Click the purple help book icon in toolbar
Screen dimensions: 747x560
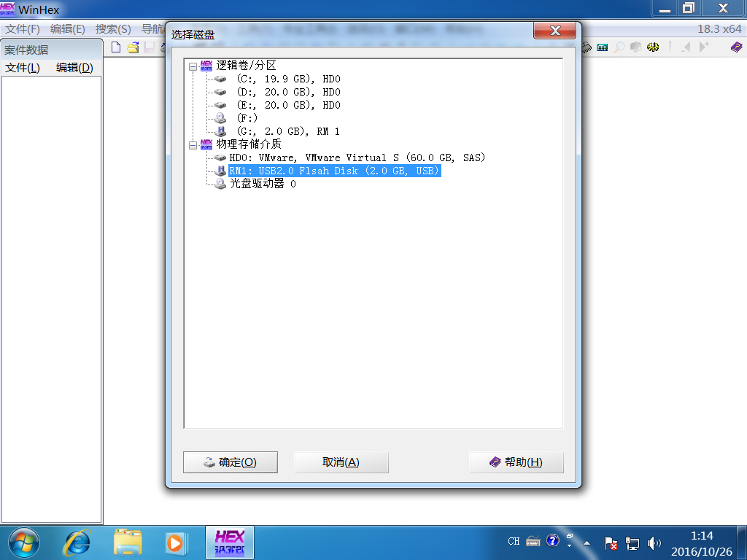click(x=737, y=47)
